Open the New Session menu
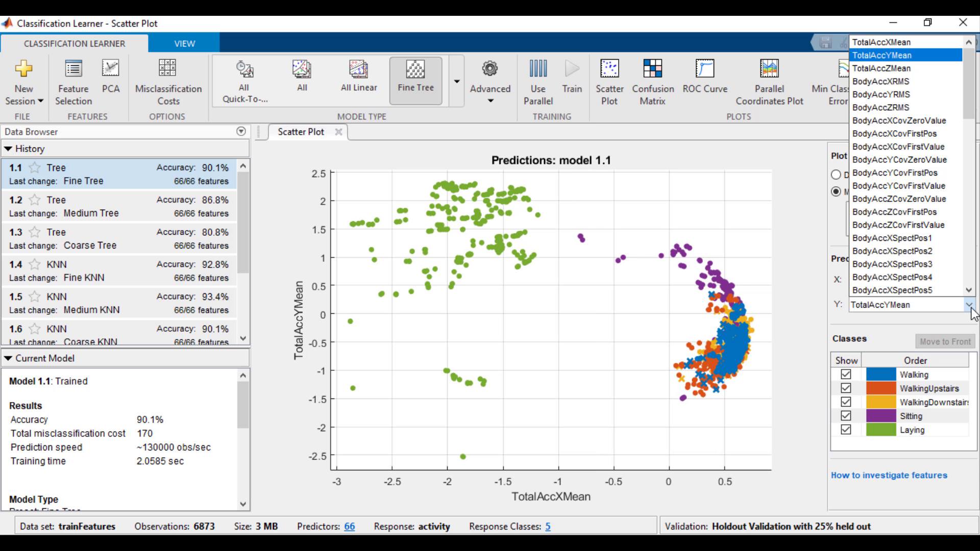980x551 pixels. click(23, 82)
